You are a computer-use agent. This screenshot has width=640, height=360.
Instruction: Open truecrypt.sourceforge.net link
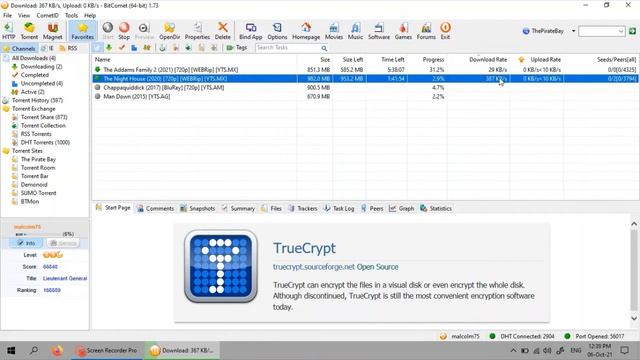point(313,267)
